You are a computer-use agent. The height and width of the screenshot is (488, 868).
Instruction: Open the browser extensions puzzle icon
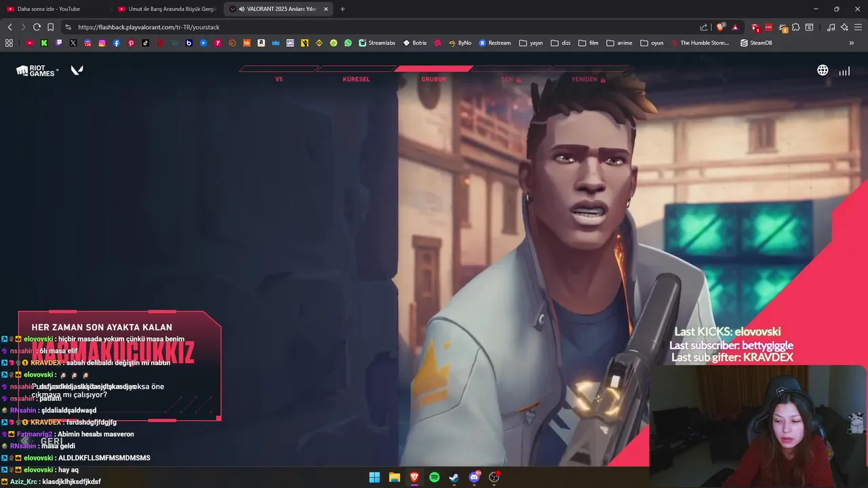(x=796, y=27)
